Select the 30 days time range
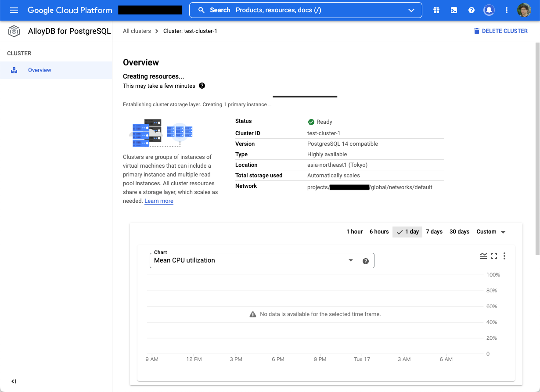Viewport: 540px width, 392px height. pos(459,231)
